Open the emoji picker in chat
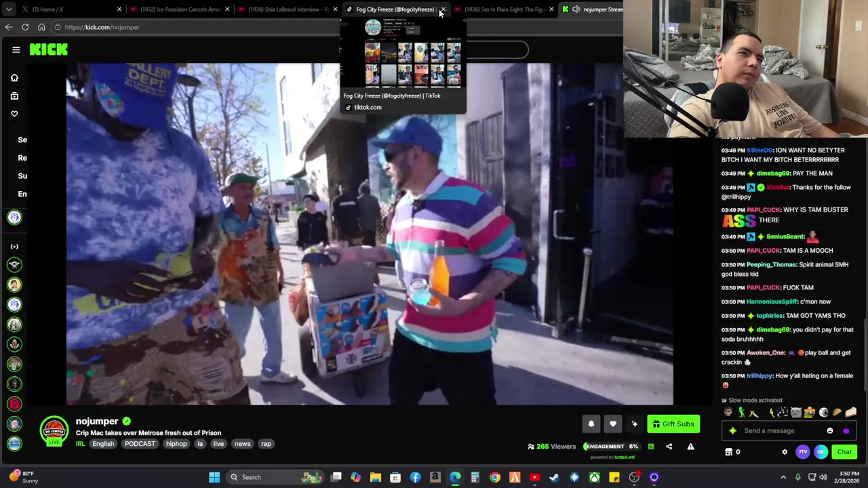Viewport: 868px width, 488px height. [830, 431]
